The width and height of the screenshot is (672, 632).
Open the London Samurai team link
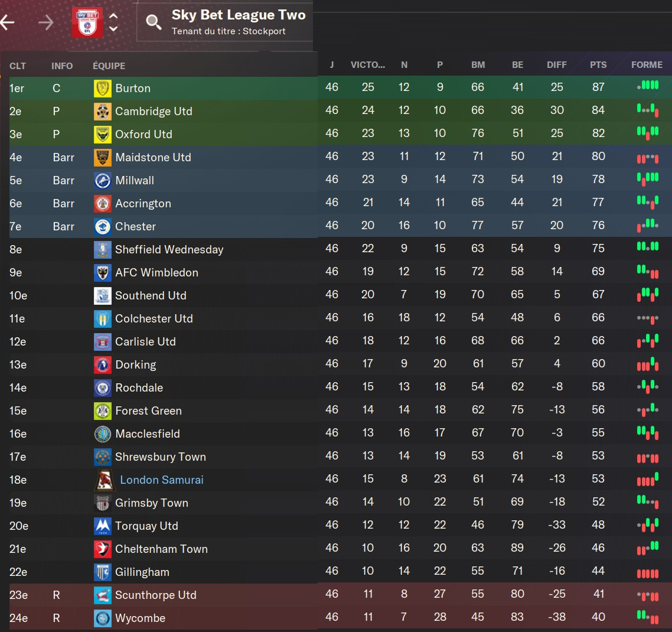pyautogui.click(x=162, y=480)
